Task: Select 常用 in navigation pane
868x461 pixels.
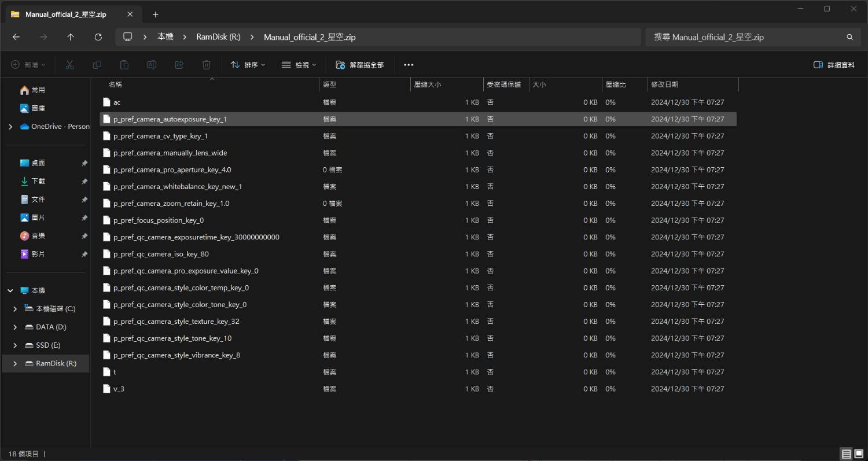Action: [x=38, y=90]
